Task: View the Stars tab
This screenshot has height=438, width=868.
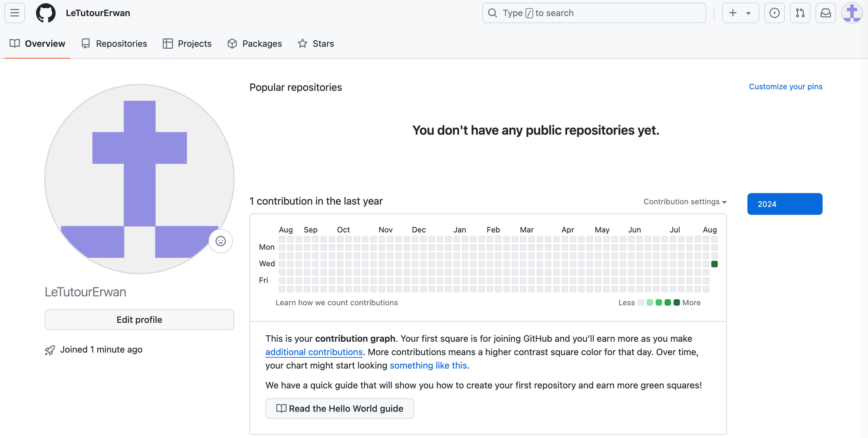Action: [316, 44]
